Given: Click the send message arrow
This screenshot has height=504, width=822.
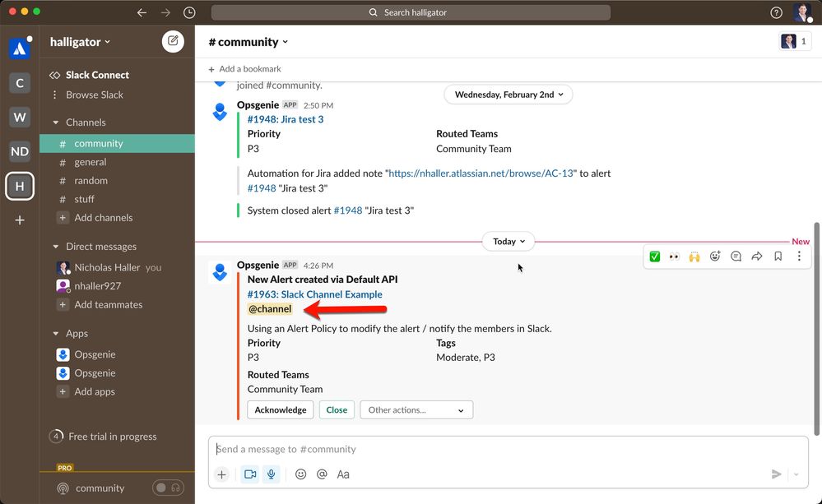Looking at the screenshot, I should pos(777,474).
